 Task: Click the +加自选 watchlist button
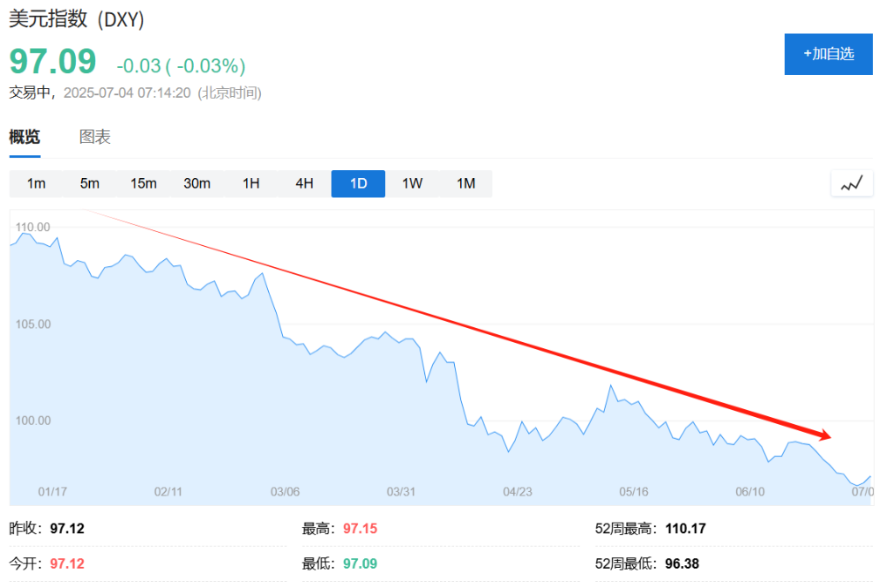coord(828,54)
